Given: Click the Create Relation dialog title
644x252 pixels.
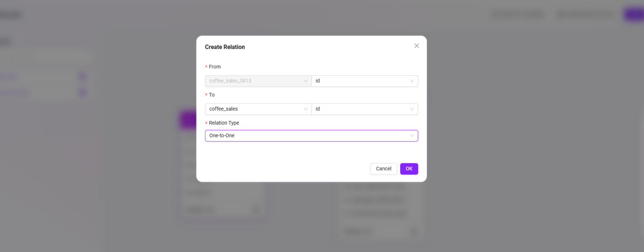Looking at the screenshot, I should point(225,47).
